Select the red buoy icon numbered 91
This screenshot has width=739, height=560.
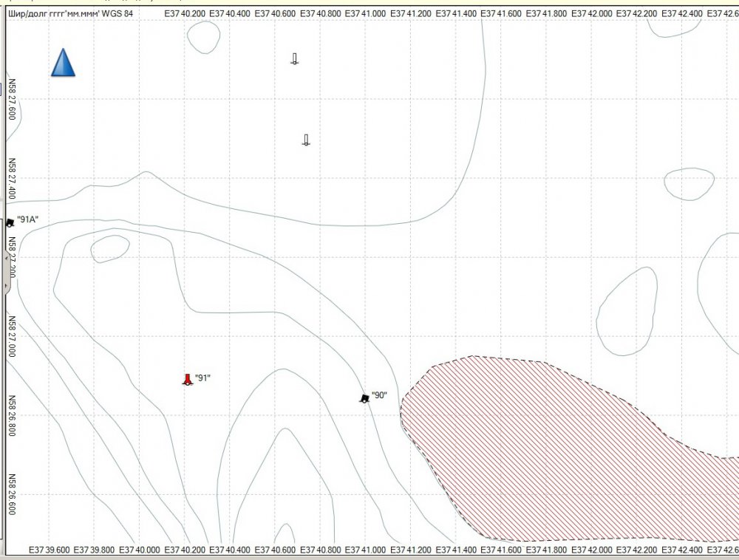coord(187,380)
